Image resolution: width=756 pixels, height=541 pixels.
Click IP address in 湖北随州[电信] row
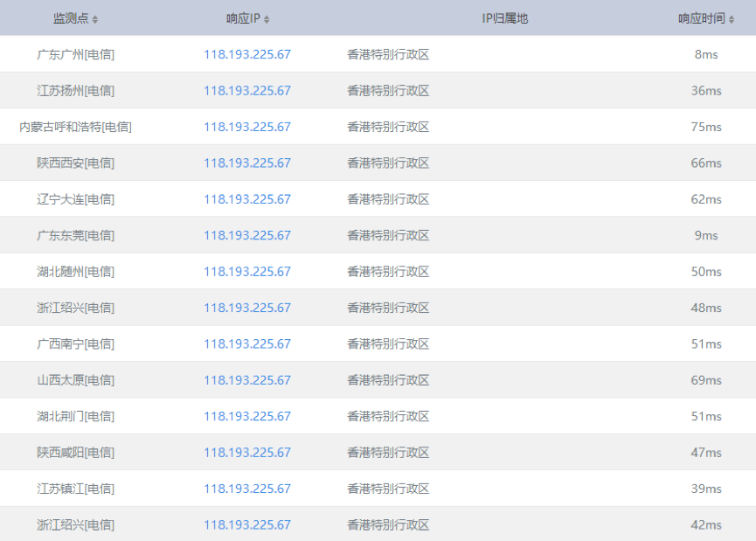[247, 272]
